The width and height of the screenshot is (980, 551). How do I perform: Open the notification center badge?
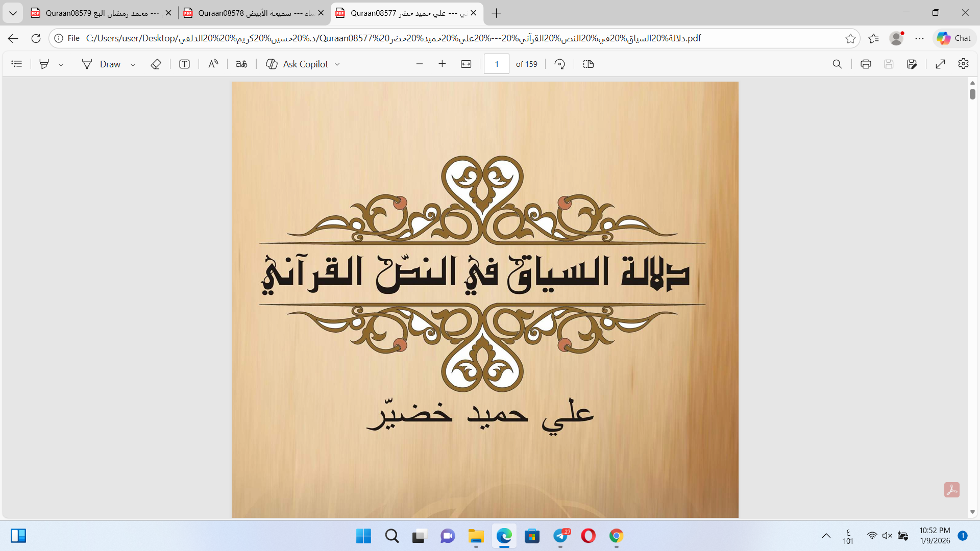coord(963,536)
